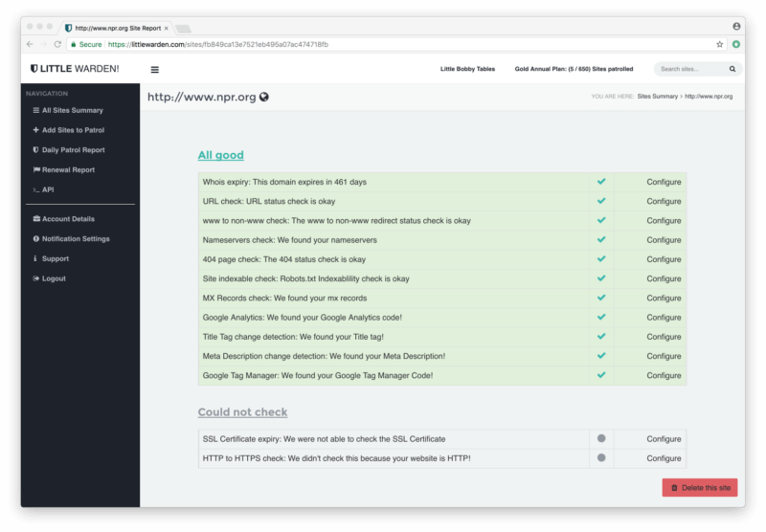
Task: Open the API navigation item
Action: (x=43, y=189)
